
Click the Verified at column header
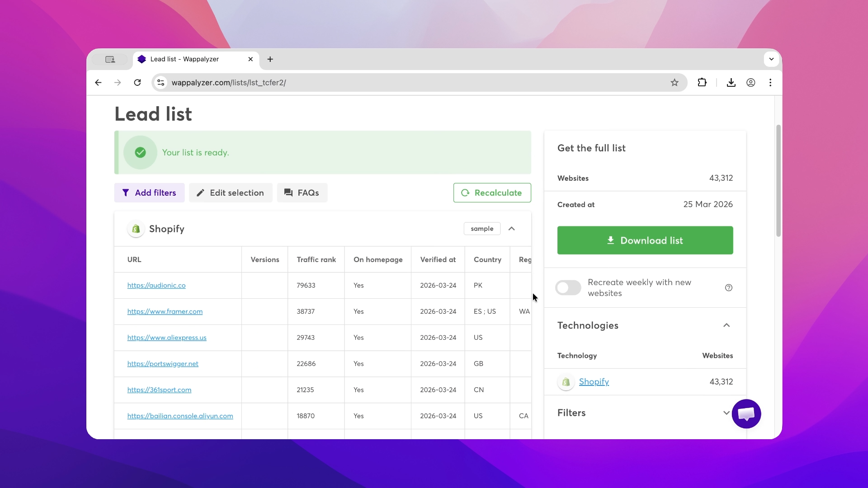tap(438, 260)
